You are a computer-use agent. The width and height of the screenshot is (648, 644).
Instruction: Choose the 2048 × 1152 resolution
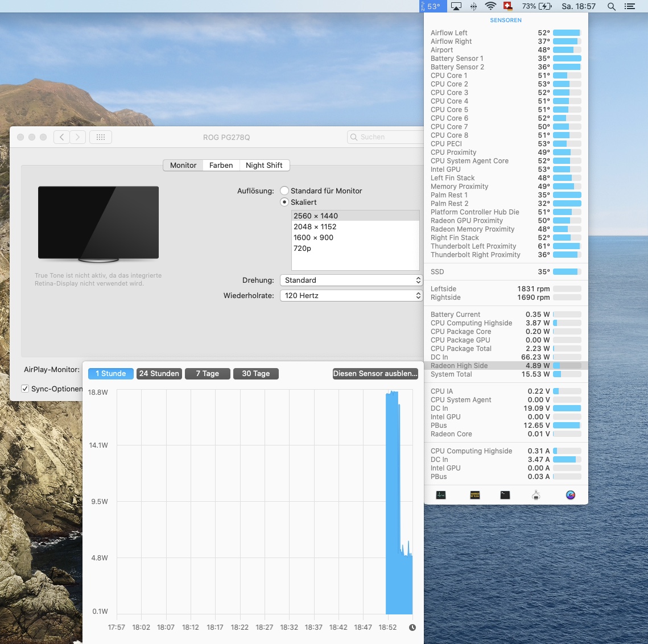click(356, 226)
